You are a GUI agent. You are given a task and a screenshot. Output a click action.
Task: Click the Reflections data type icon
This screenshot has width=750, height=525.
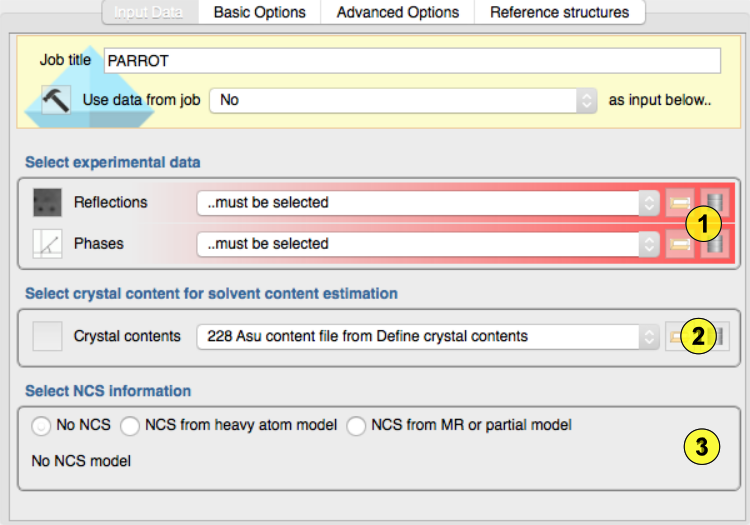coord(47,202)
